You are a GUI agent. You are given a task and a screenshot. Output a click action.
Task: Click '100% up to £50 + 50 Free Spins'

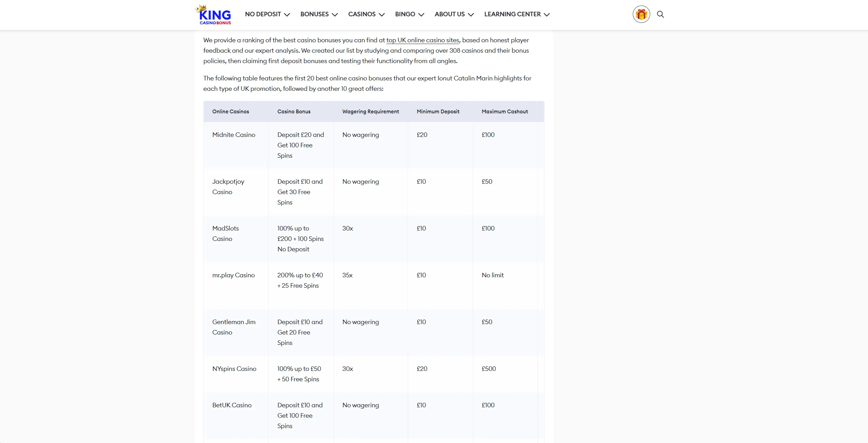point(299,374)
